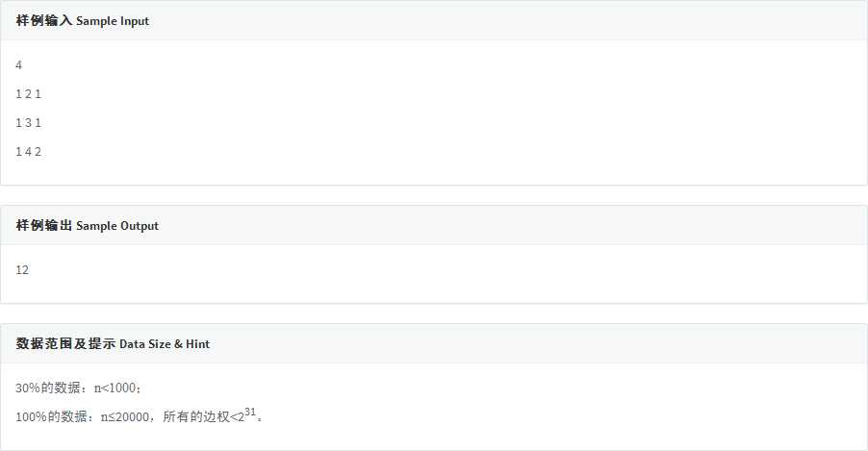Click the Chinese label 样例输出
868x451 pixels.
tap(43, 225)
